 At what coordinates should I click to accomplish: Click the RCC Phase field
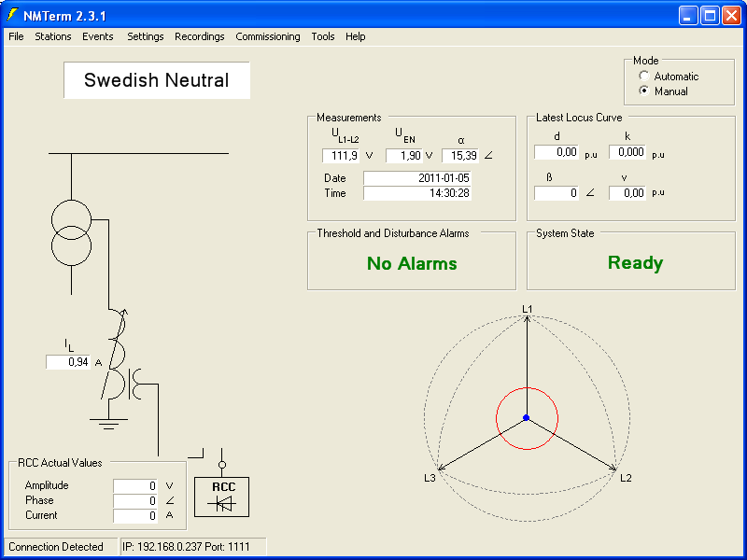point(135,501)
